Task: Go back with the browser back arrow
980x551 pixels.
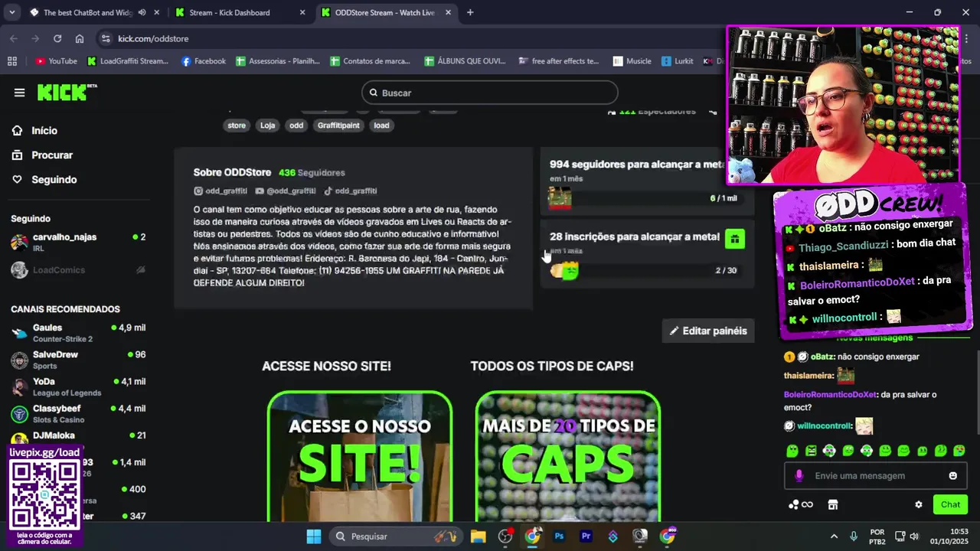Action: (13, 39)
